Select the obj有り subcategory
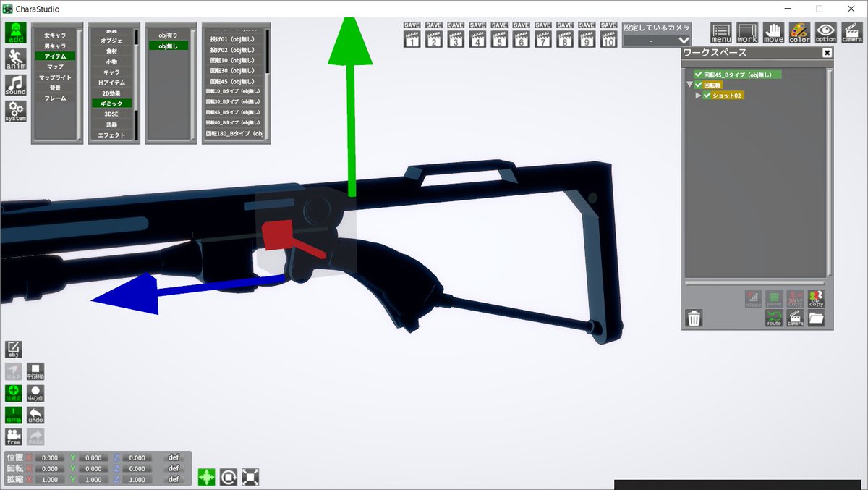 click(168, 35)
